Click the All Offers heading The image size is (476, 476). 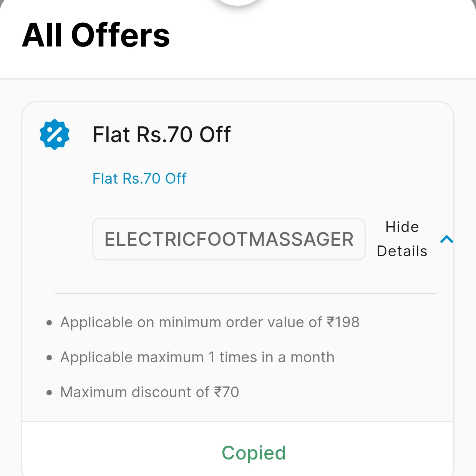[96, 35]
